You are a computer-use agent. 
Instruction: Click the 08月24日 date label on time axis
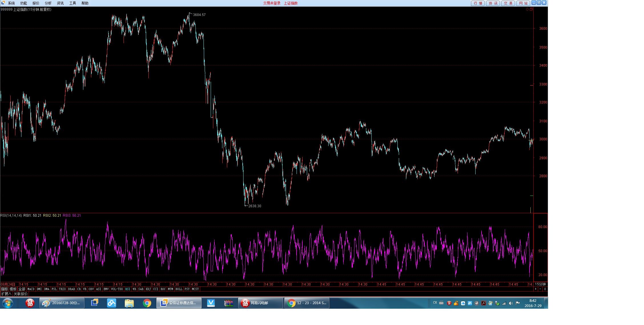point(8,284)
